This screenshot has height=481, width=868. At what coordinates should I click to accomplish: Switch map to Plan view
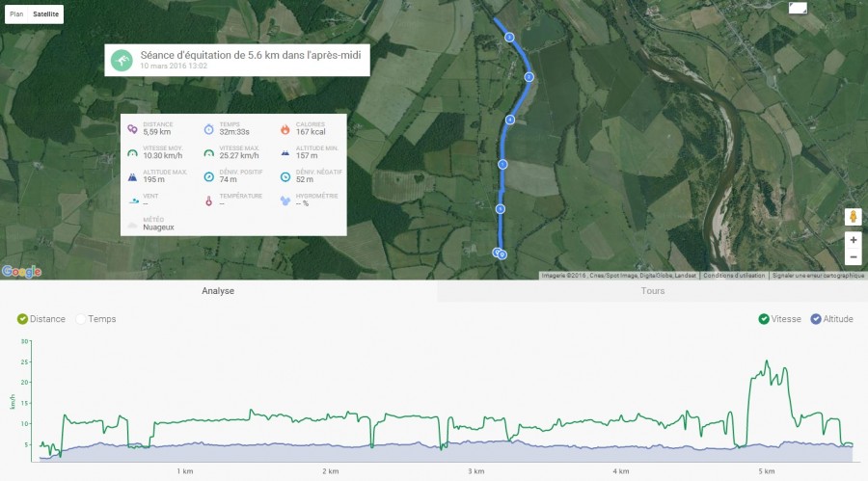[x=16, y=15]
